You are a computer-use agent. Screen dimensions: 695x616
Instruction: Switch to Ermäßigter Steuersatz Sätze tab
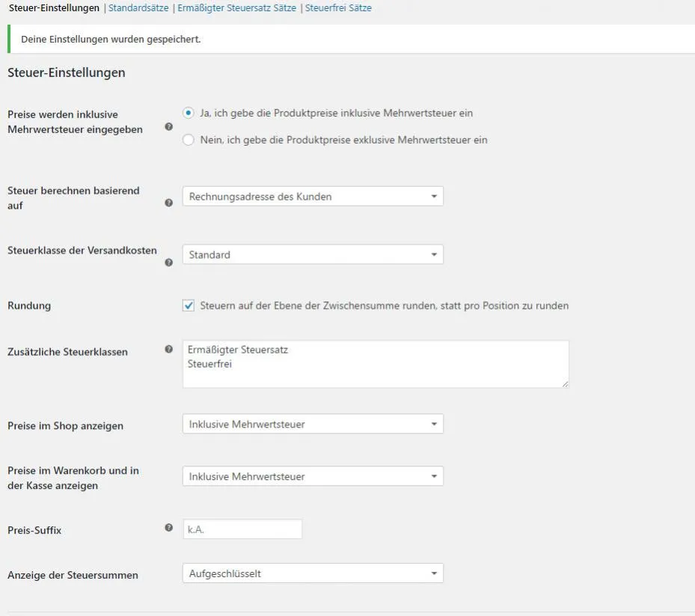coord(236,8)
